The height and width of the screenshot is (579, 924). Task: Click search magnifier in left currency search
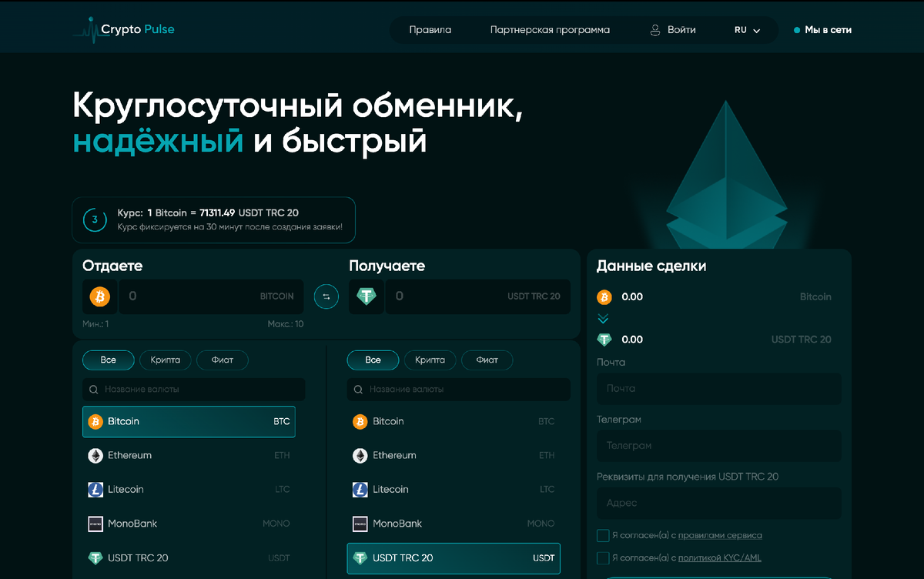click(94, 390)
